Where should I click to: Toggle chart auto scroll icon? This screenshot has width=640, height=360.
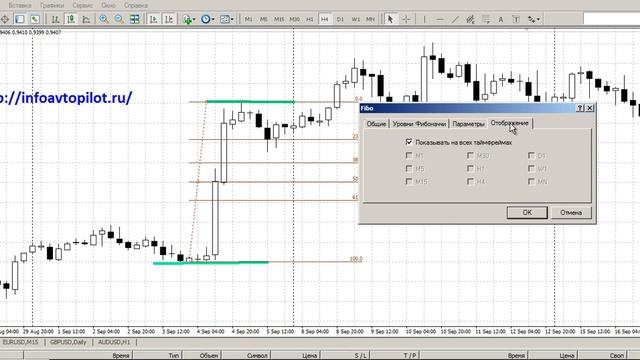pyautogui.click(x=153, y=19)
